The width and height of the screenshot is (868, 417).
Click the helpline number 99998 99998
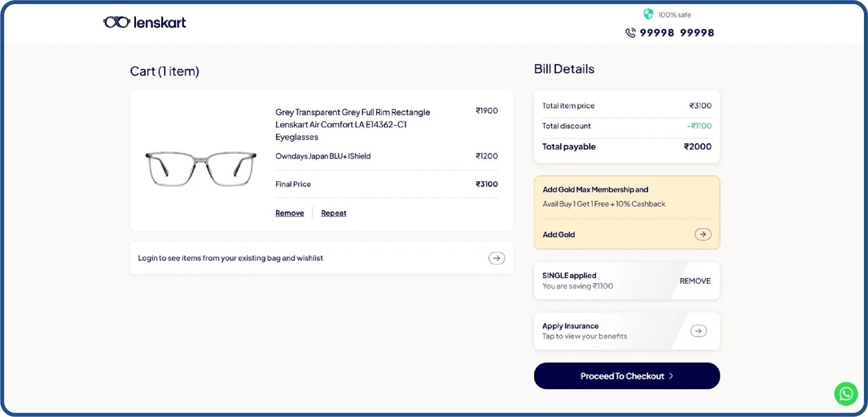tap(676, 33)
